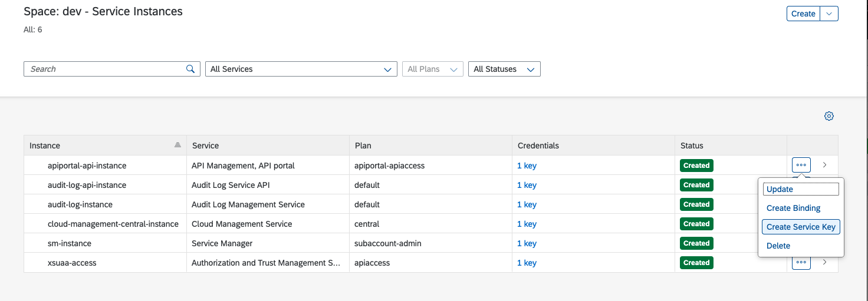Select Create Service Key from menu
The width and height of the screenshot is (868, 301).
pyautogui.click(x=801, y=227)
